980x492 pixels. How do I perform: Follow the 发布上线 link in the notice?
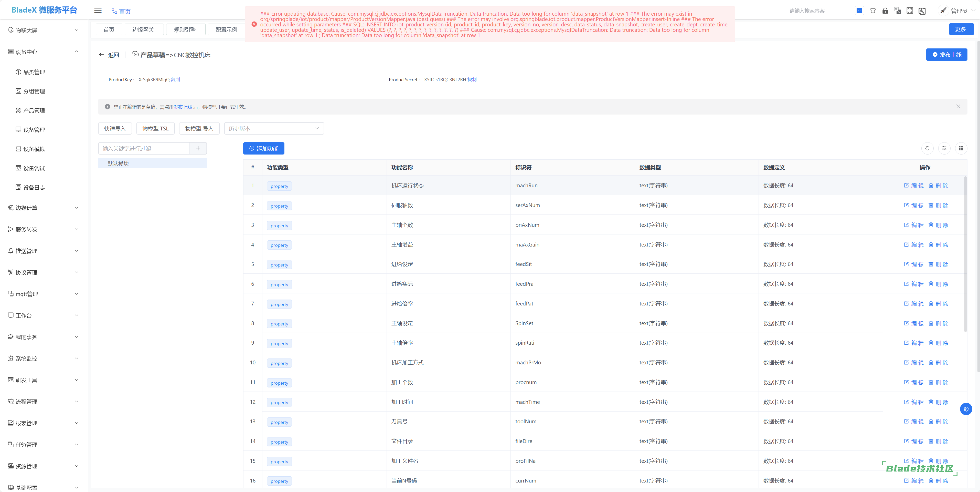[183, 107]
